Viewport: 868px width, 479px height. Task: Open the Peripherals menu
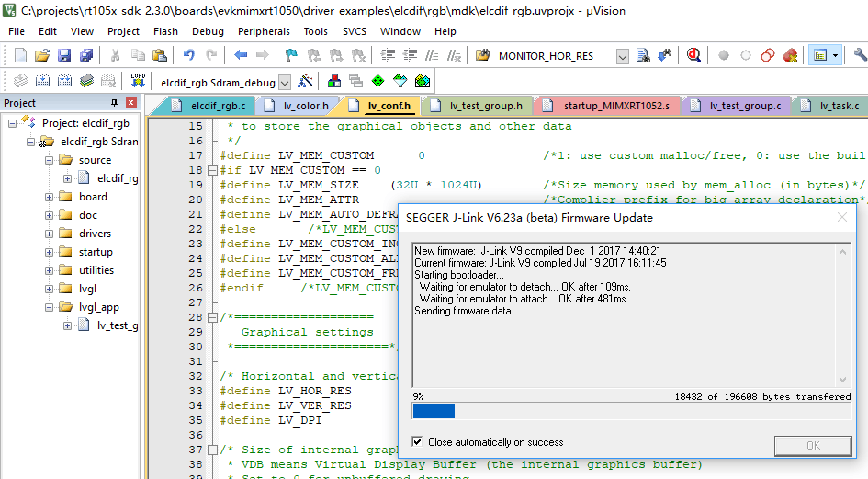(x=264, y=31)
